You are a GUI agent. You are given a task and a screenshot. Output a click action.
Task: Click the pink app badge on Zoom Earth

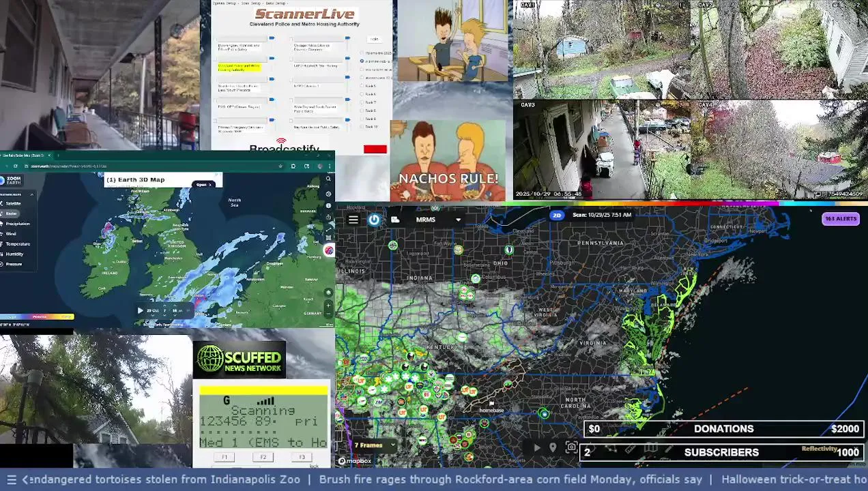pos(329,250)
